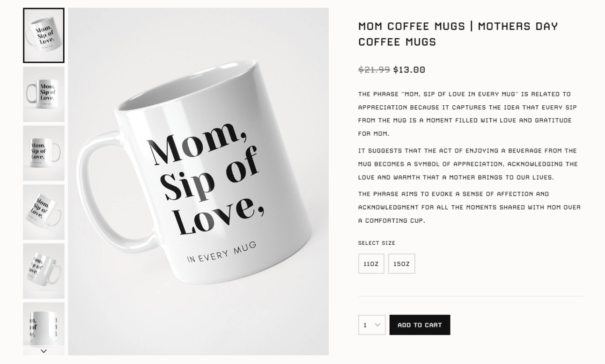Image resolution: width=605 pixels, height=364 pixels.
Task: Choose the 11oz size option
Action: click(x=371, y=264)
